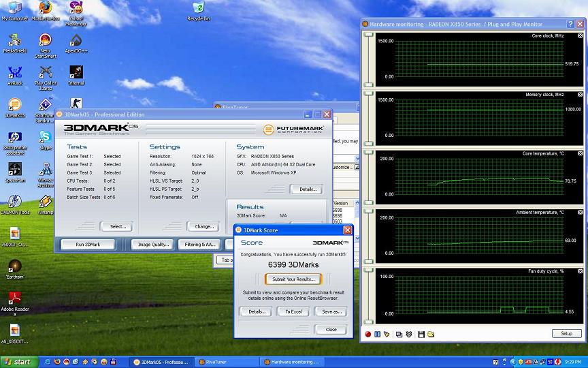
Task: Open the Windows Start menu
Action: coord(18,362)
